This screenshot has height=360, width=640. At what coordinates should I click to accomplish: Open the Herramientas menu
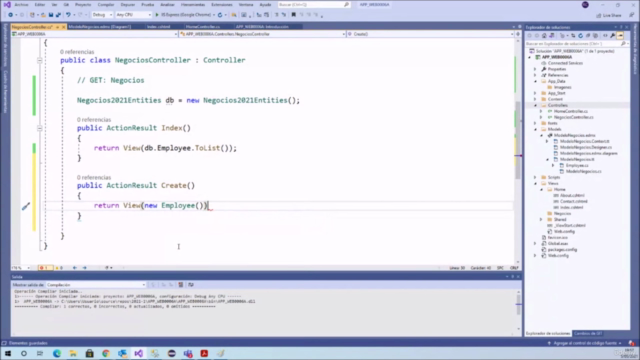[x=193, y=4]
